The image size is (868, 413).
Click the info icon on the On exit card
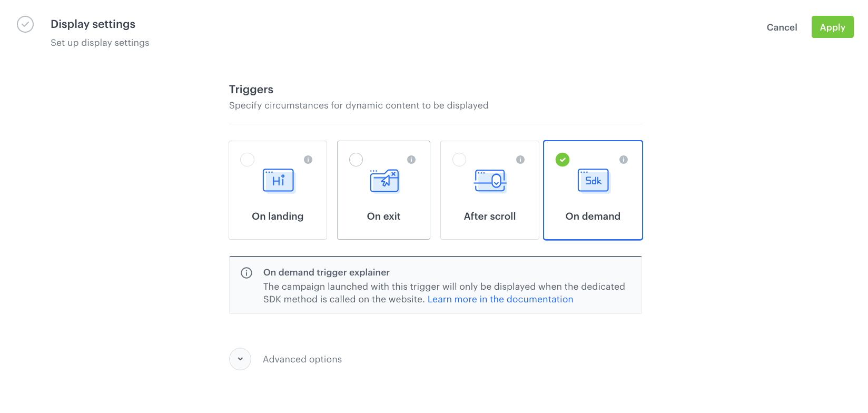pos(411,159)
